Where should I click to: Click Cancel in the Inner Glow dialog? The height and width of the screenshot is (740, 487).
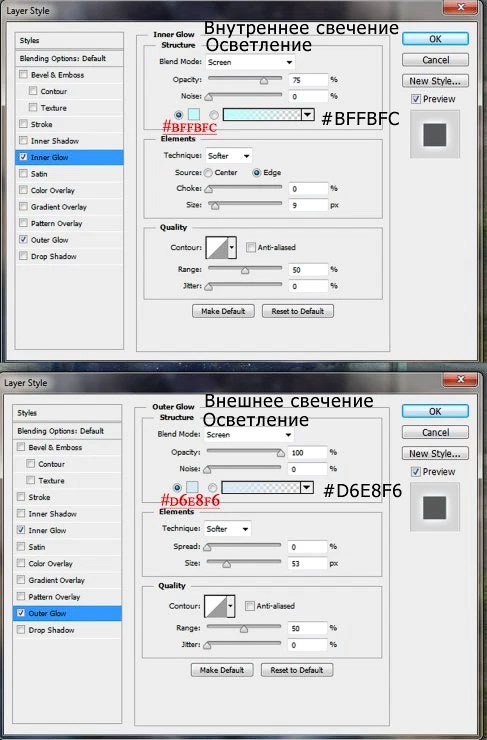(435, 60)
